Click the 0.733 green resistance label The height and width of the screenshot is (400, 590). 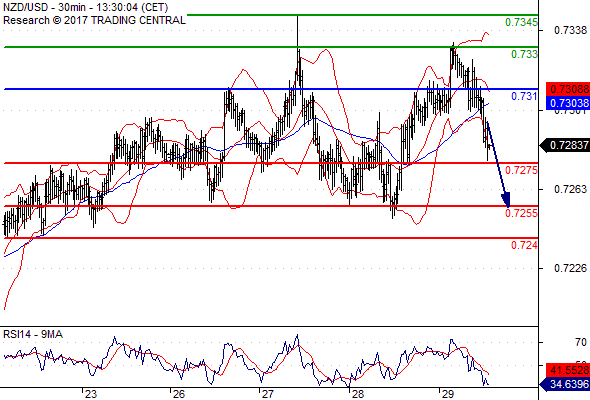click(x=524, y=54)
